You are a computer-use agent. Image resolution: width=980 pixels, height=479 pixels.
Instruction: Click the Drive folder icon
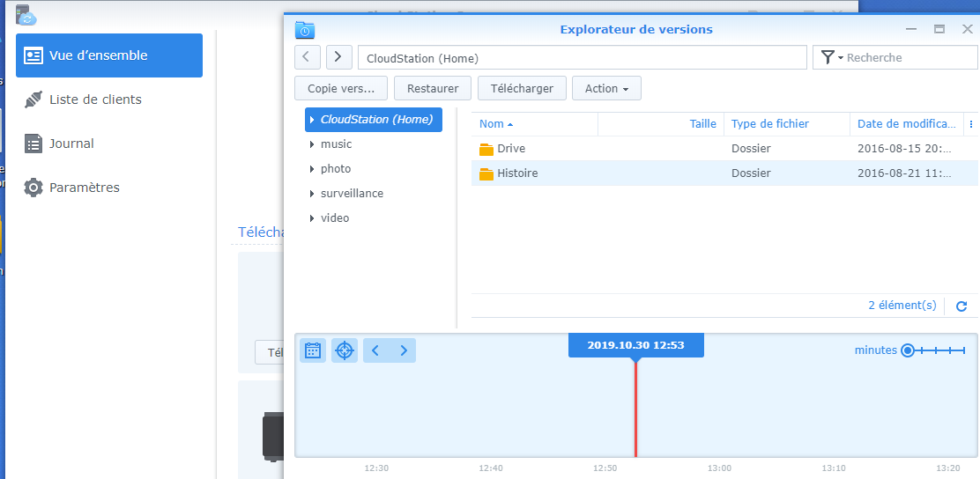[x=486, y=150]
